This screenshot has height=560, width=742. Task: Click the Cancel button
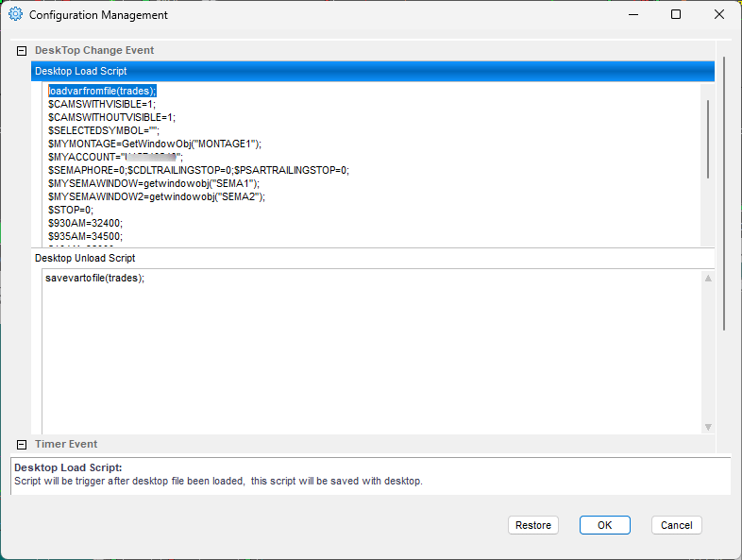tap(677, 525)
